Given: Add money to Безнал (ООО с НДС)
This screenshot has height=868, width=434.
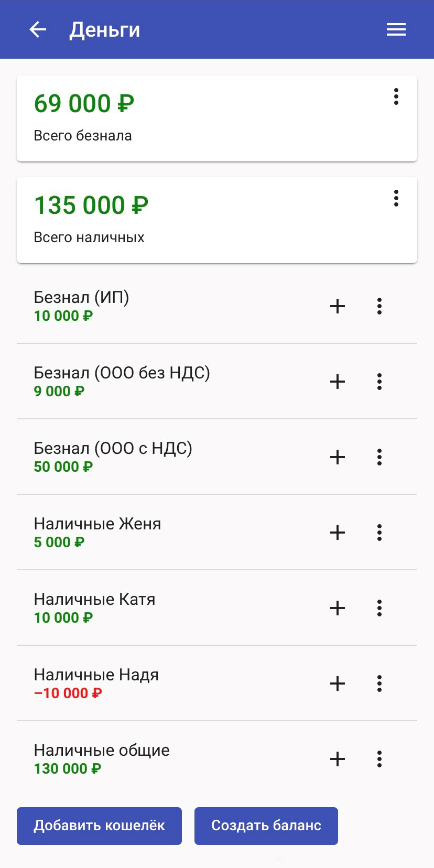Looking at the screenshot, I should [x=338, y=457].
